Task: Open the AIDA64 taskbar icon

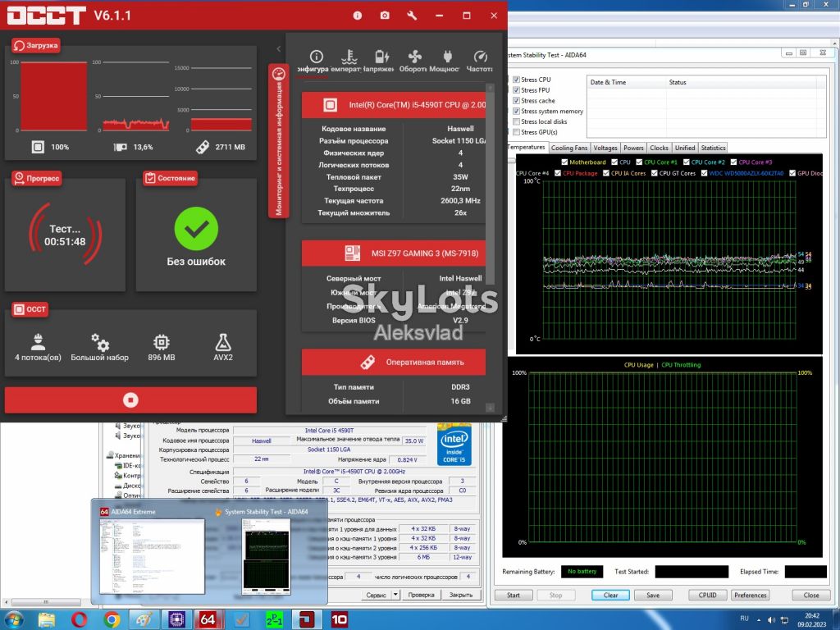Action: (x=208, y=620)
